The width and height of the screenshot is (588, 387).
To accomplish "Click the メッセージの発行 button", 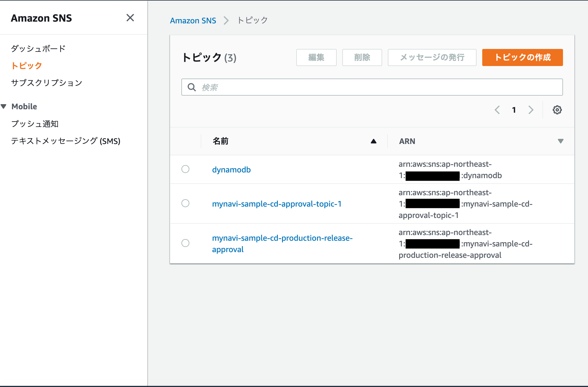I will [432, 57].
